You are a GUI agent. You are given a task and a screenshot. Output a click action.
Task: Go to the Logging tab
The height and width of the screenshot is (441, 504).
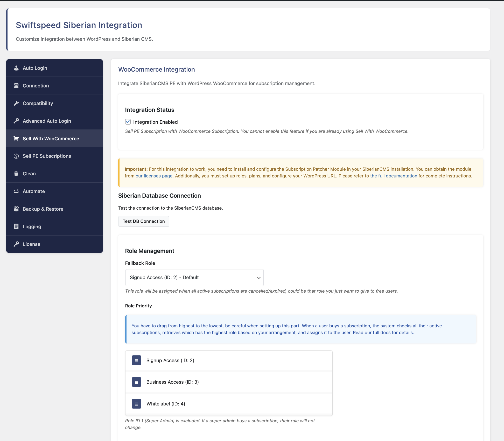54,227
